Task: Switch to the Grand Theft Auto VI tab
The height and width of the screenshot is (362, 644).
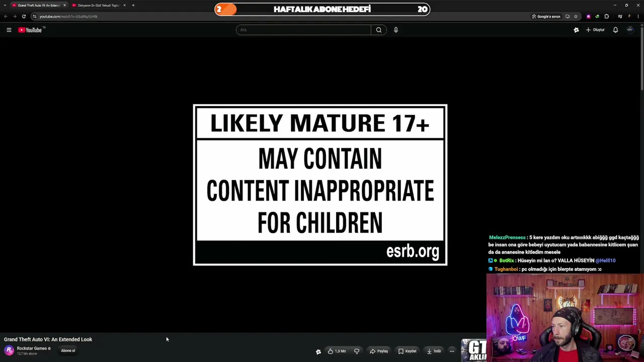Action: click(x=39, y=5)
